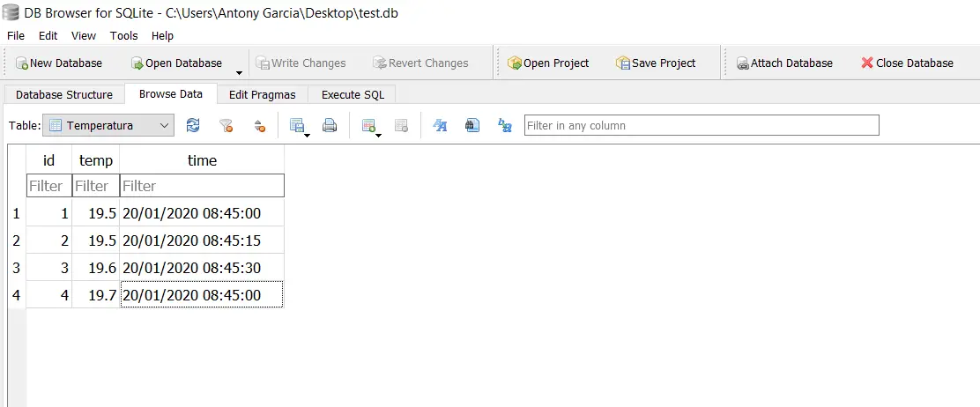Image resolution: width=980 pixels, height=407 pixels.
Task: Click Save Project button
Action: [x=656, y=63]
